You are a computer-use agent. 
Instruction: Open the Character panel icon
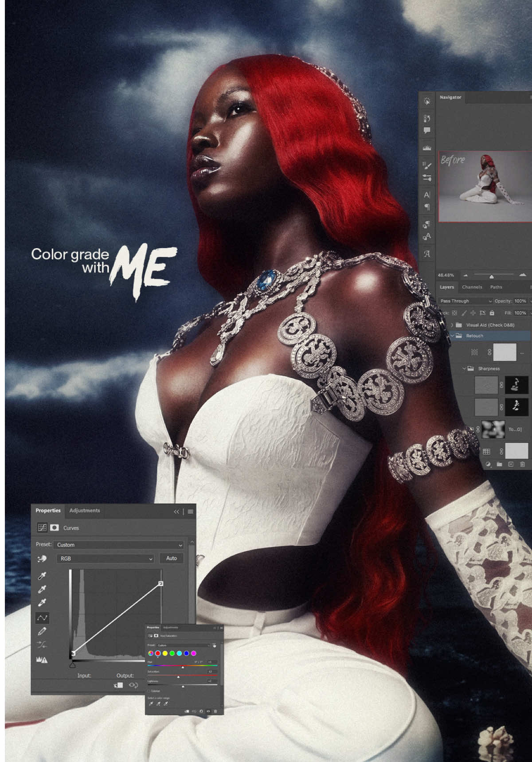[427, 195]
